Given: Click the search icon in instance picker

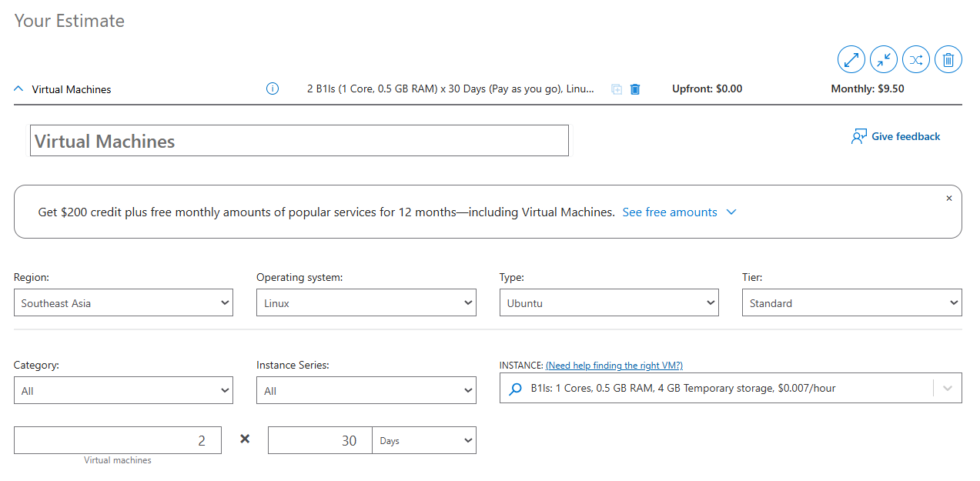Looking at the screenshot, I should click(x=515, y=388).
